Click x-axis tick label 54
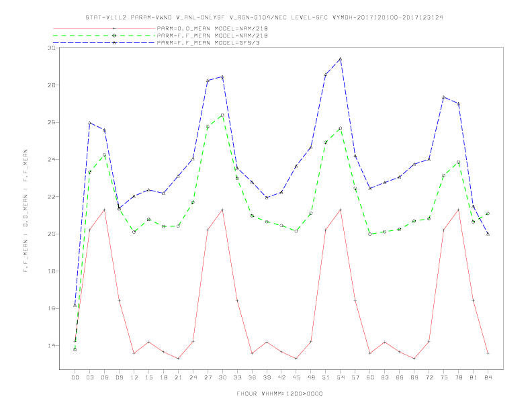Screen dimensions: 532x411 (x=341, y=377)
